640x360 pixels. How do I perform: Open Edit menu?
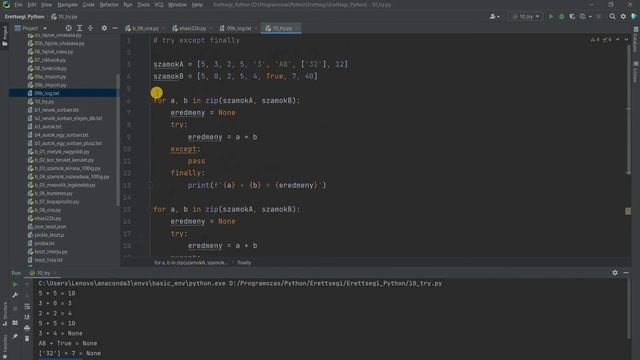31,5
